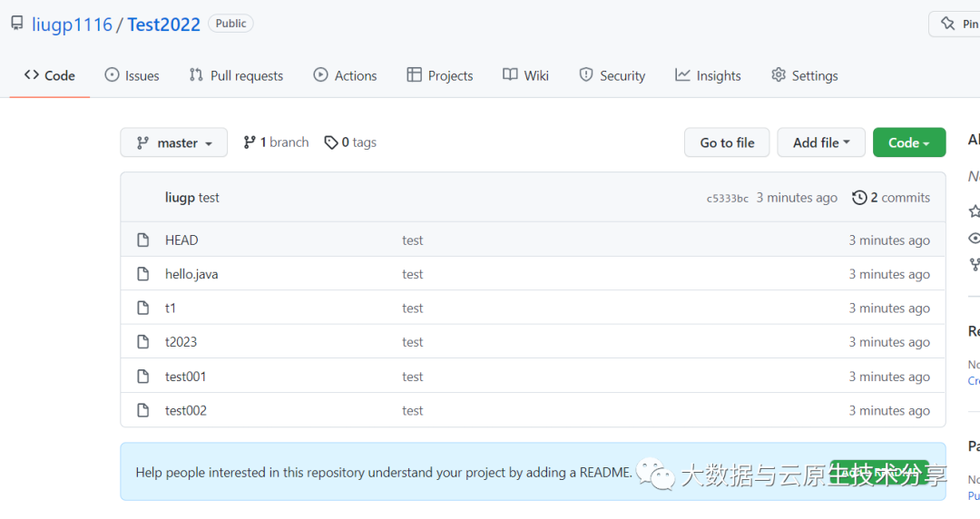This screenshot has height=519, width=980.
Task: Click the file icon for test002
Action: click(143, 411)
